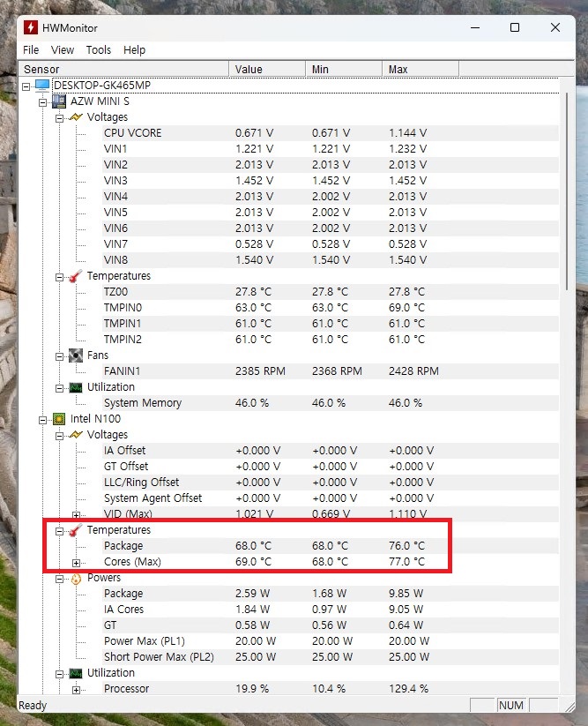588x726 pixels.
Task: Click the HWMonitor lightning bolt app icon
Action: click(x=31, y=27)
